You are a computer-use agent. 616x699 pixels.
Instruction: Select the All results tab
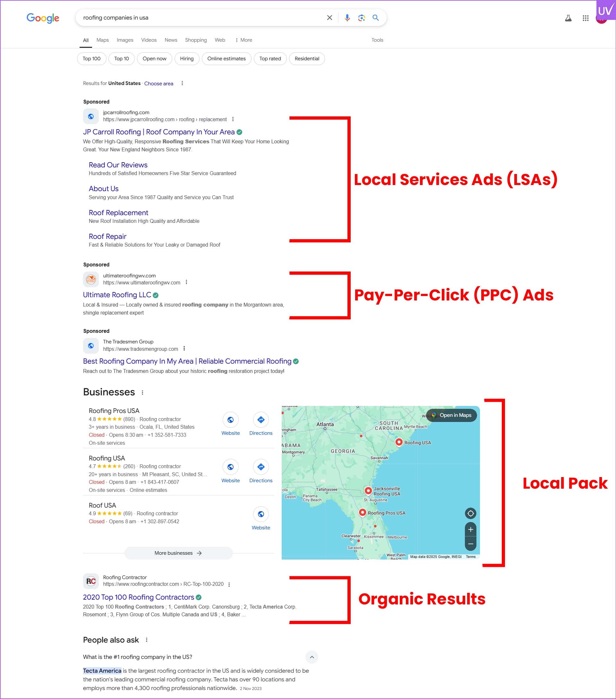[86, 40]
